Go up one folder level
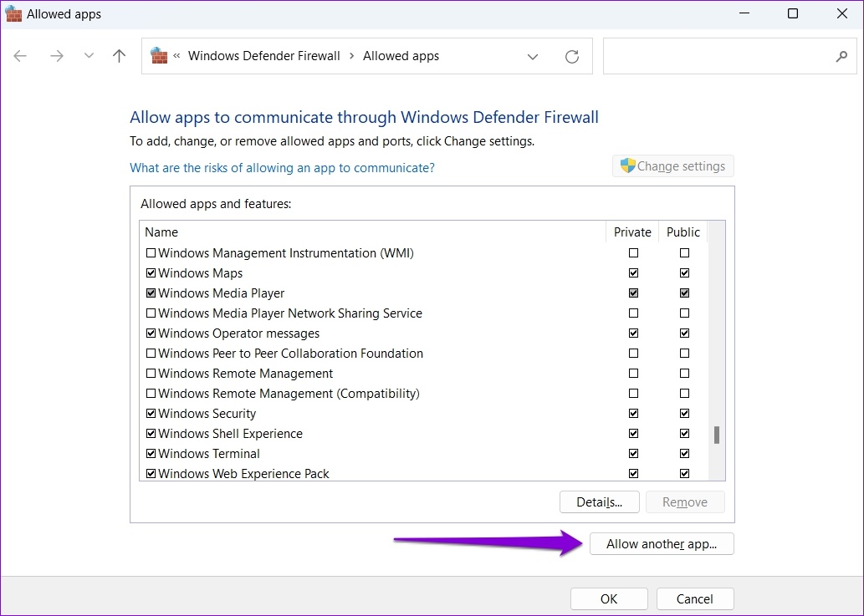Screen dimensions: 864x616 coord(119,56)
